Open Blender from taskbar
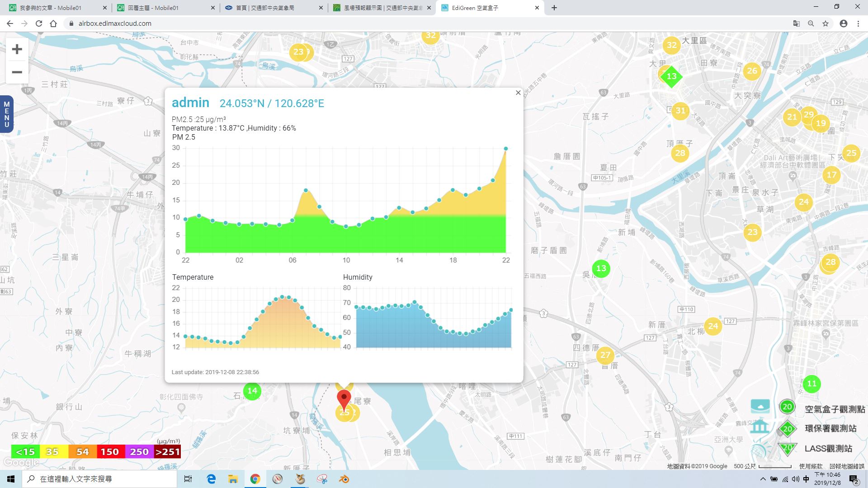868x488 pixels. (x=344, y=479)
